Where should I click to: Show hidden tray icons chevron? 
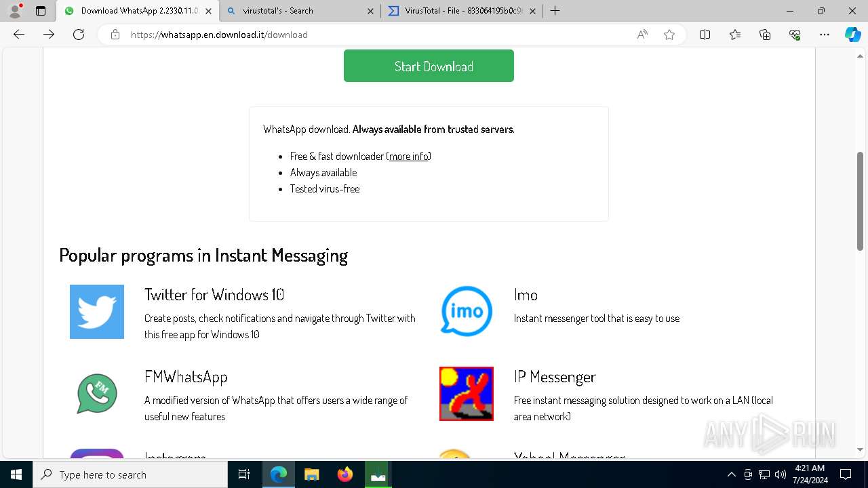click(731, 474)
